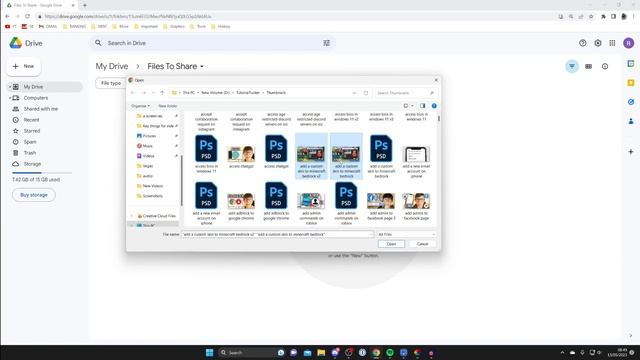The height and width of the screenshot is (360, 640).
Task: Expand My Drive in the Drive sidebar
Action: (x=10, y=87)
